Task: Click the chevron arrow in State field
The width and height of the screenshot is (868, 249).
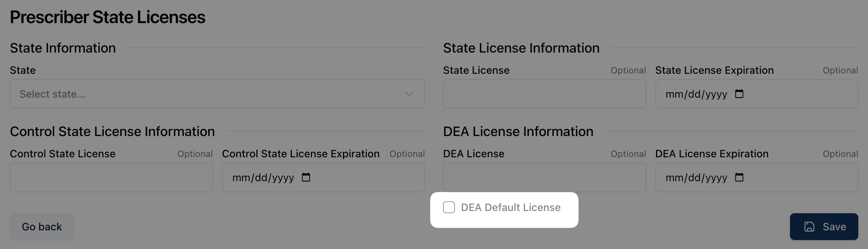Action: tap(409, 94)
